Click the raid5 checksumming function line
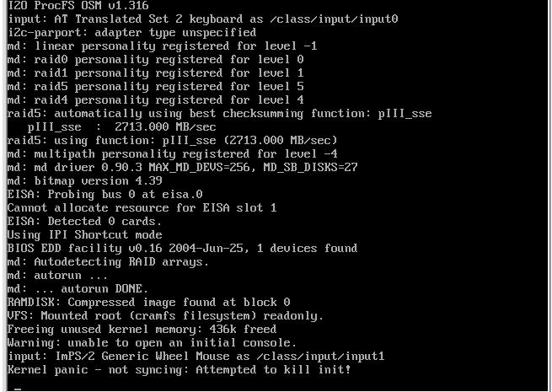 coord(219,114)
